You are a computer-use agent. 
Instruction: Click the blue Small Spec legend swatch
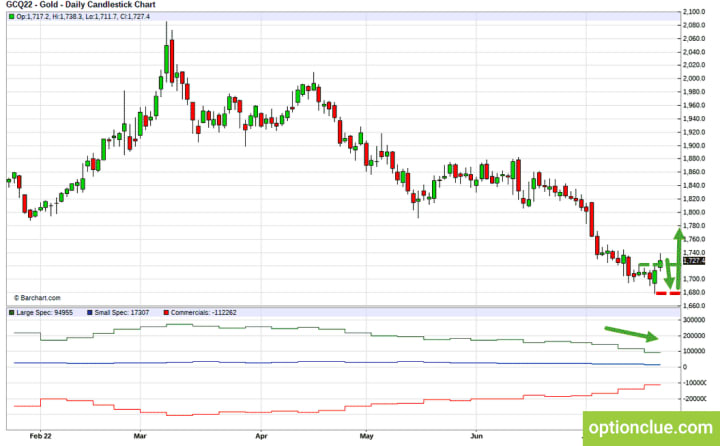tap(90, 313)
